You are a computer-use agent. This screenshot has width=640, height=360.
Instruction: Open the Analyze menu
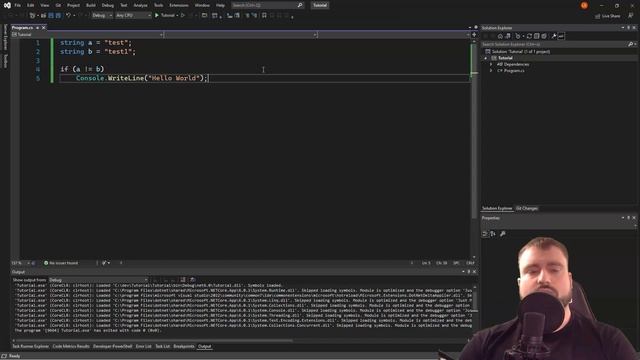tap(140, 5)
